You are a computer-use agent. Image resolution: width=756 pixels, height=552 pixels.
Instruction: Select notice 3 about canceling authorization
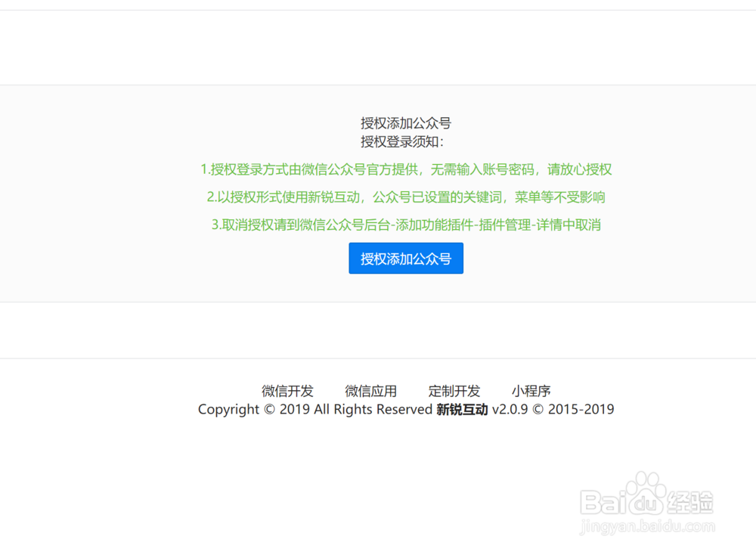tap(406, 225)
